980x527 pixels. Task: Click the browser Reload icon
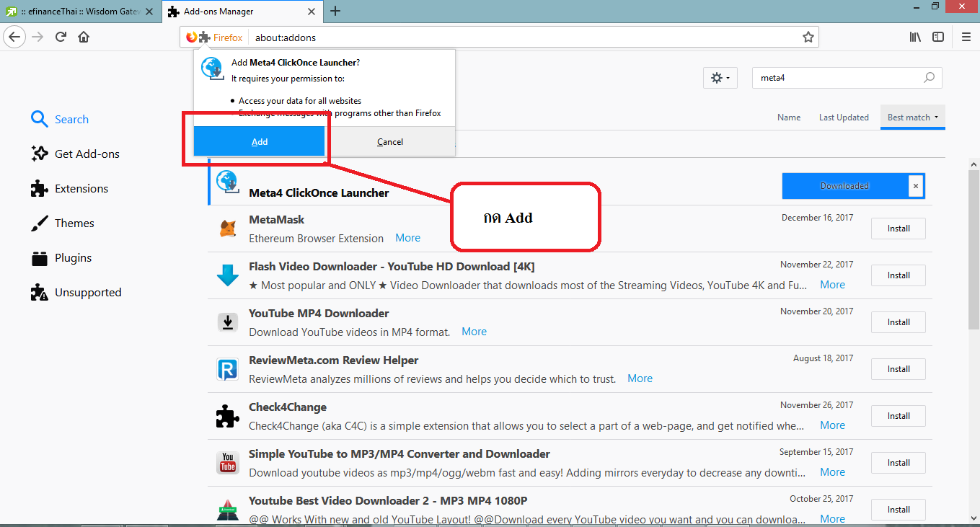(61, 37)
